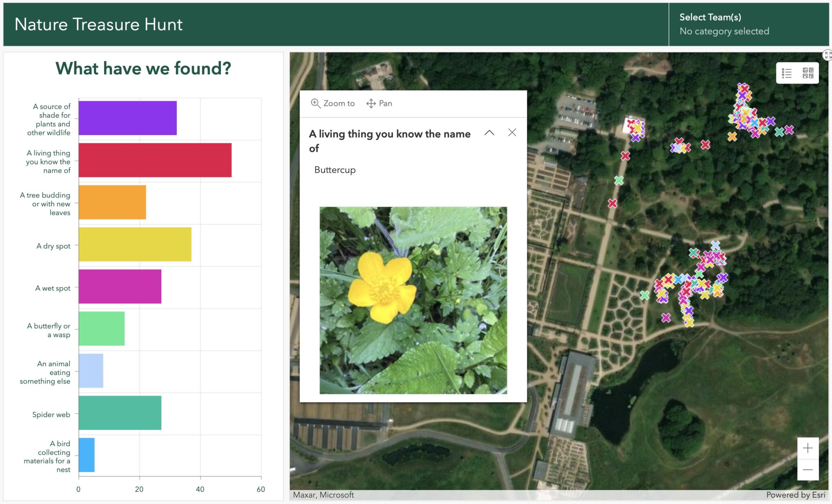Click the Maxar, Microsoft attribution
This screenshot has height=504, width=832.
pos(323,495)
